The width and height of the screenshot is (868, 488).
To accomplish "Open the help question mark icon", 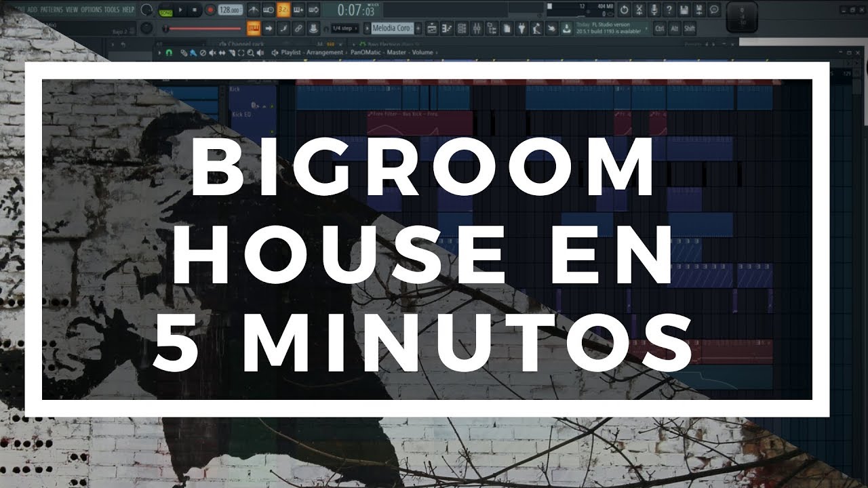I will [669, 10].
